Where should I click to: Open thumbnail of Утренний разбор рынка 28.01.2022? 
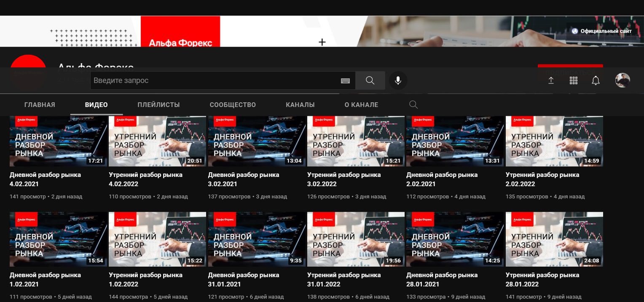[554, 239]
